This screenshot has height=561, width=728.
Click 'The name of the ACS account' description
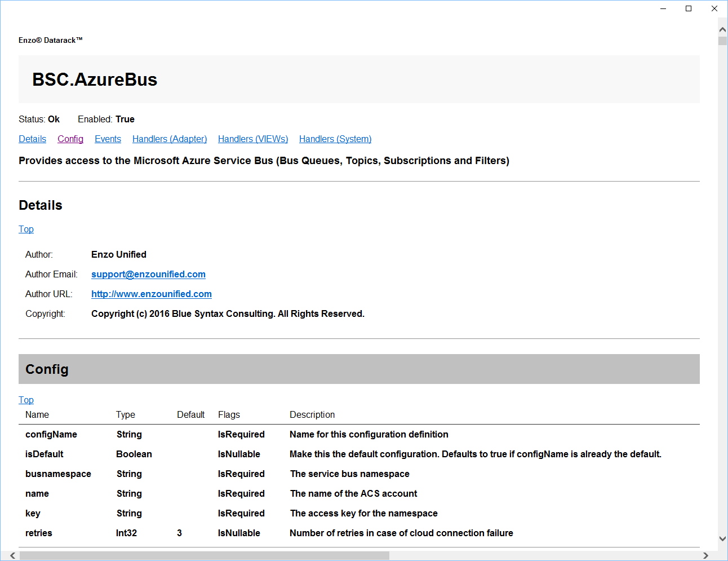pos(353,493)
